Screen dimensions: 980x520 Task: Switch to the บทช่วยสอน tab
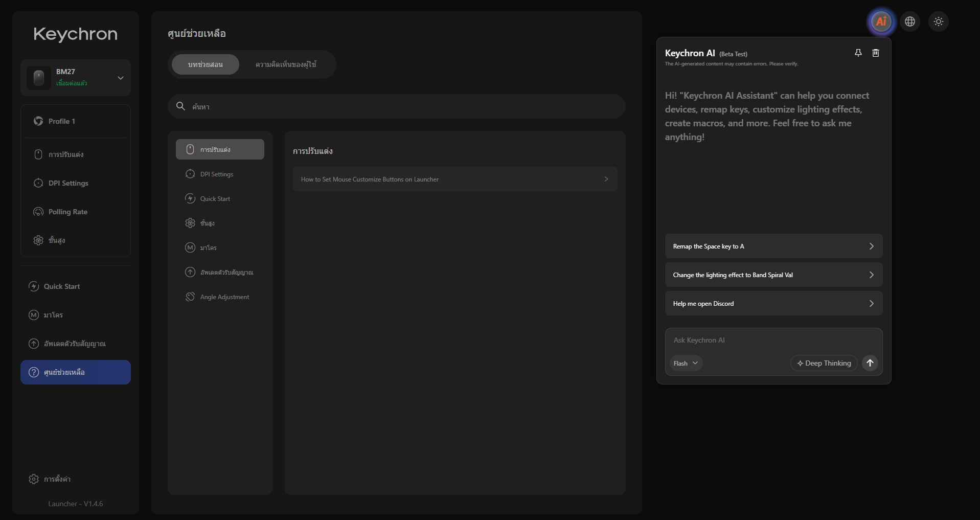pos(206,64)
